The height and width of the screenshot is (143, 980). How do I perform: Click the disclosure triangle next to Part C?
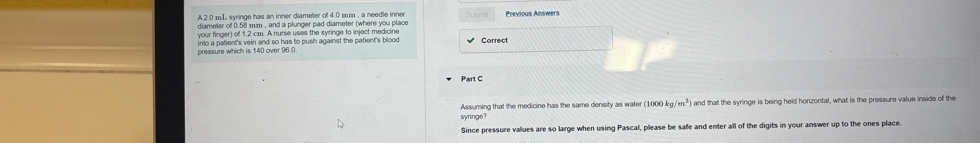pos(449,79)
